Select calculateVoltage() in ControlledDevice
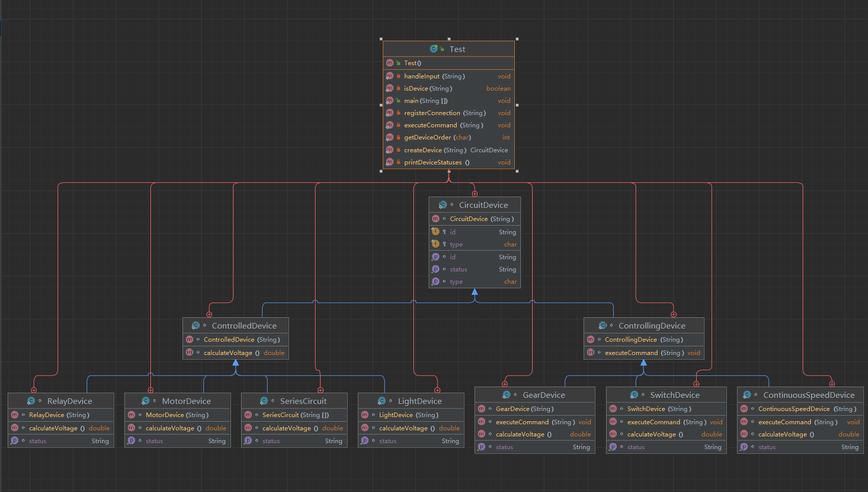The image size is (868, 492). click(235, 352)
